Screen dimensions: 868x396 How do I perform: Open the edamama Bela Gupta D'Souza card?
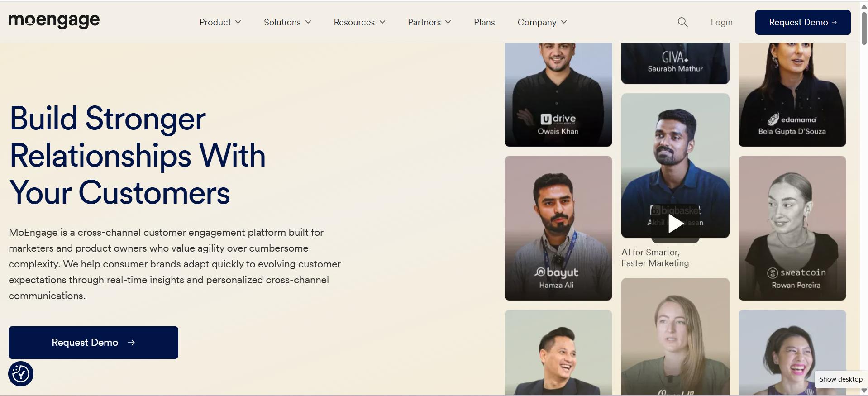pyautogui.click(x=792, y=95)
